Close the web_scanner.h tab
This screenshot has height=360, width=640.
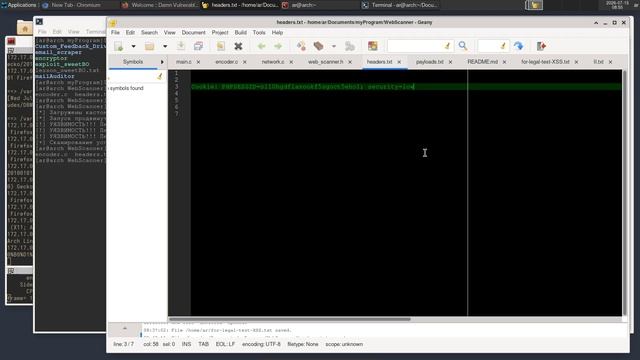pos(350,62)
